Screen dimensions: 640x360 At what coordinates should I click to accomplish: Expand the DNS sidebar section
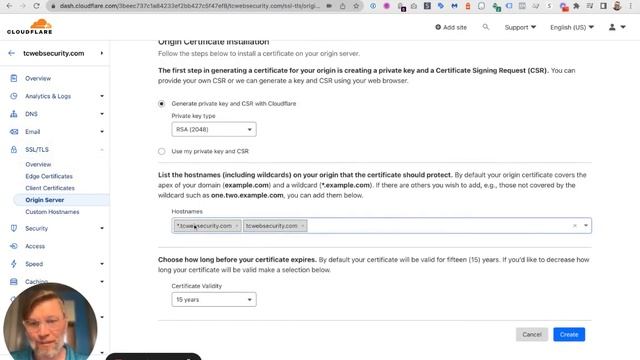[x=102, y=114]
